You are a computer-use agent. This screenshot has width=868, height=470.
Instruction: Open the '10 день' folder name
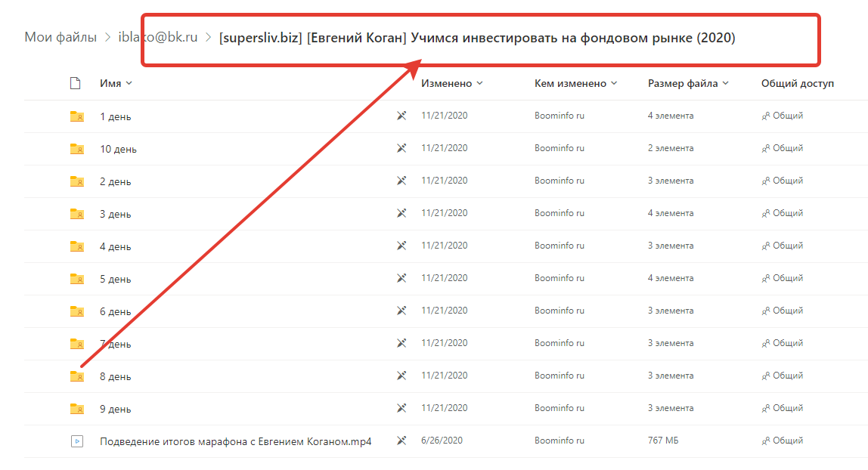(118, 150)
